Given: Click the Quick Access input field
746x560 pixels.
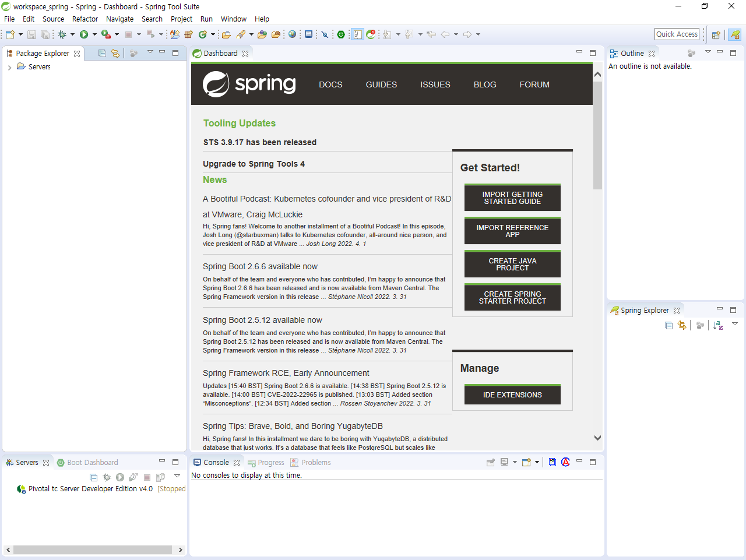Looking at the screenshot, I should 677,34.
